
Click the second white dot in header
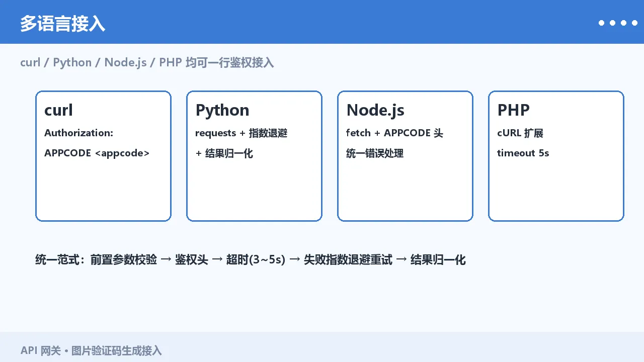click(612, 23)
